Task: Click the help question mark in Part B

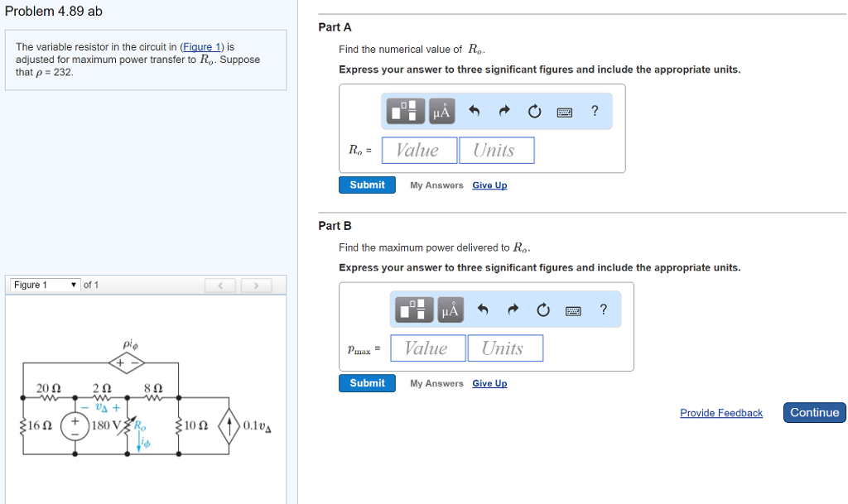Action: pos(603,310)
